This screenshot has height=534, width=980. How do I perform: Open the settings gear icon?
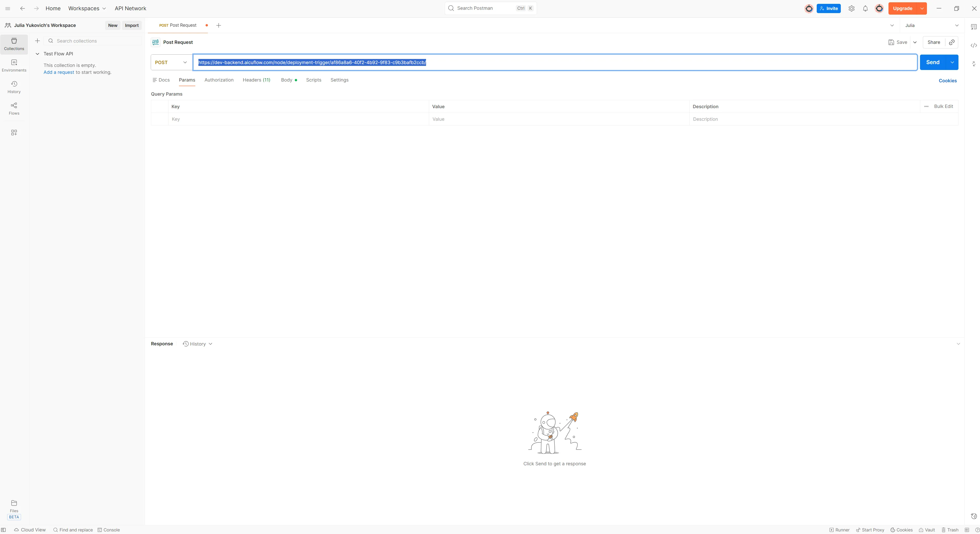[x=851, y=8]
